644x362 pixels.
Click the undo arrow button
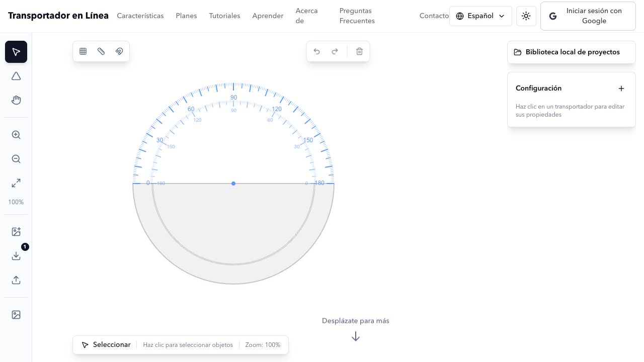click(317, 51)
